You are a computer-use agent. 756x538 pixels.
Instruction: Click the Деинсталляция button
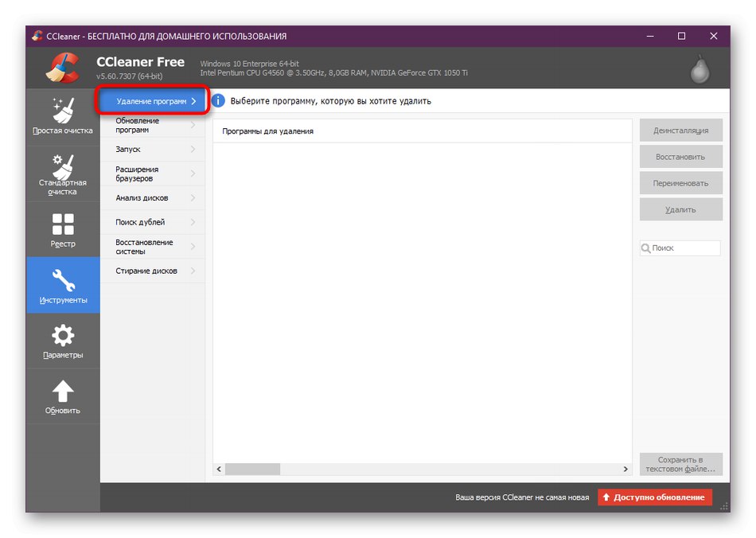pos(680,131)
